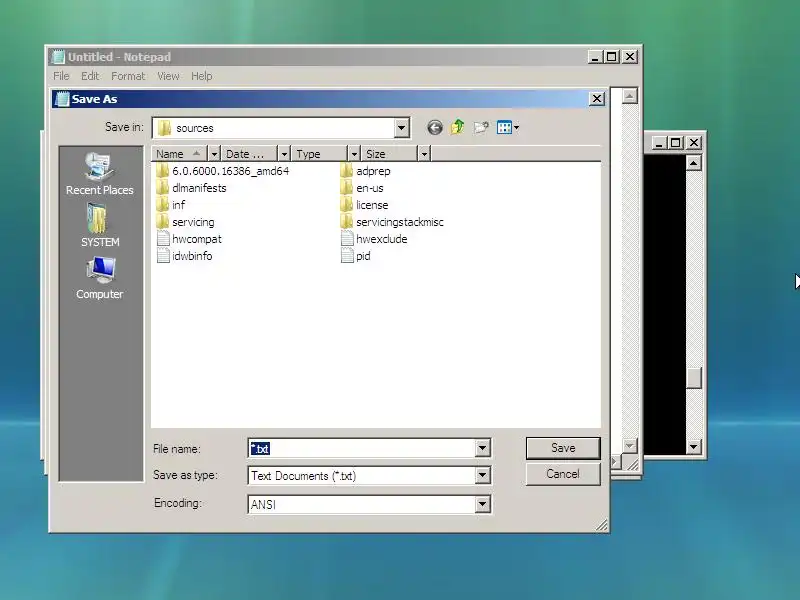Open the SYSTEM location in the sidebar
Screen dimensions: 800x600
pos(99,226)
